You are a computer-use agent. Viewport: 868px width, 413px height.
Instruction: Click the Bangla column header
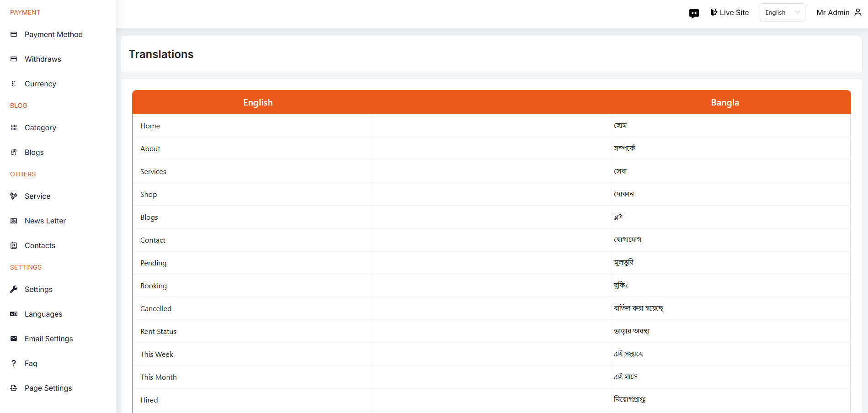[x=724, y=102]
